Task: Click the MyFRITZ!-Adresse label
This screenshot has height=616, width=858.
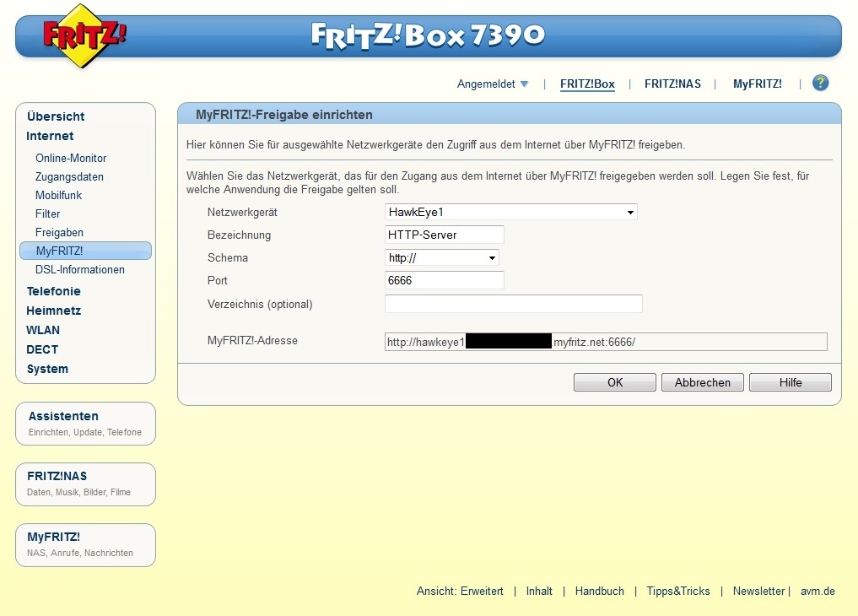Action: tap(252, 340)
